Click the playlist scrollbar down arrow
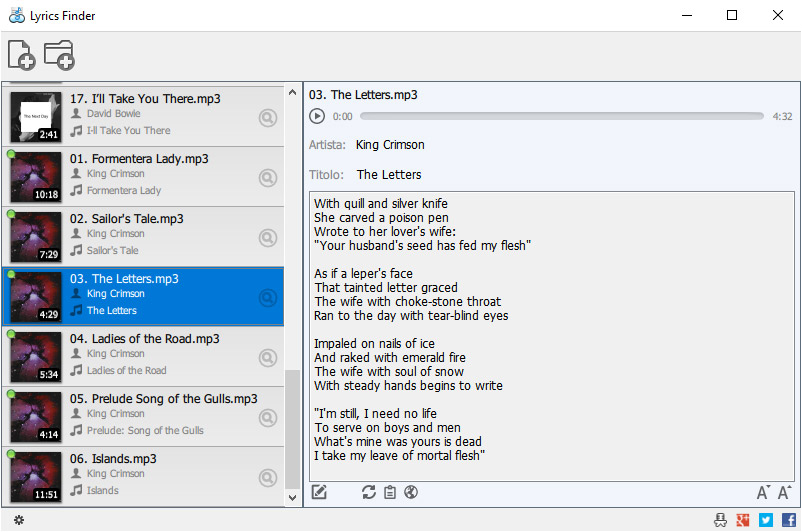This screenshot has width=802, height=532. pos(293,496)
